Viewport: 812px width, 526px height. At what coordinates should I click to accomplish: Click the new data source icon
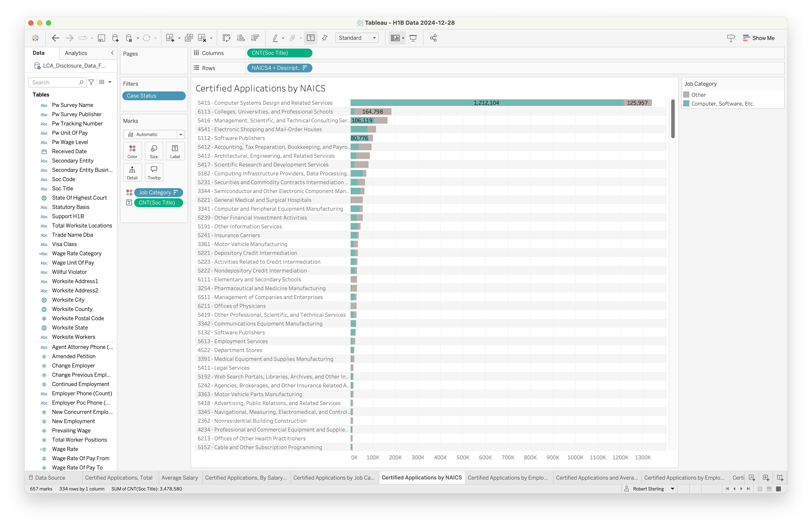[115, 38]
